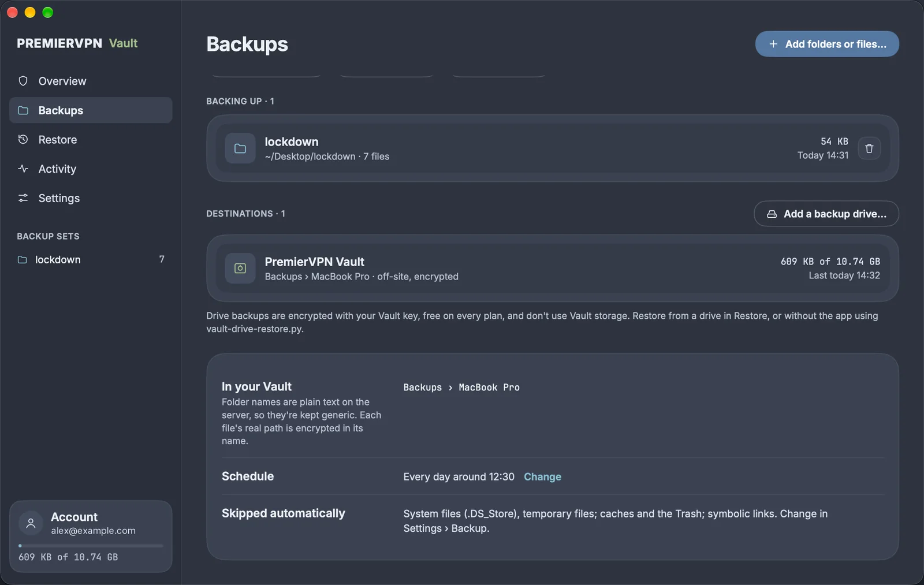
Task: Click the In your Vault heading
Action: click(256, 386)
